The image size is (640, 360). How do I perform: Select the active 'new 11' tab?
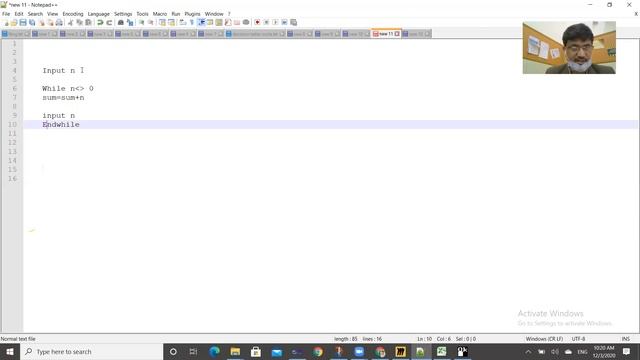[x=386, y=34]
